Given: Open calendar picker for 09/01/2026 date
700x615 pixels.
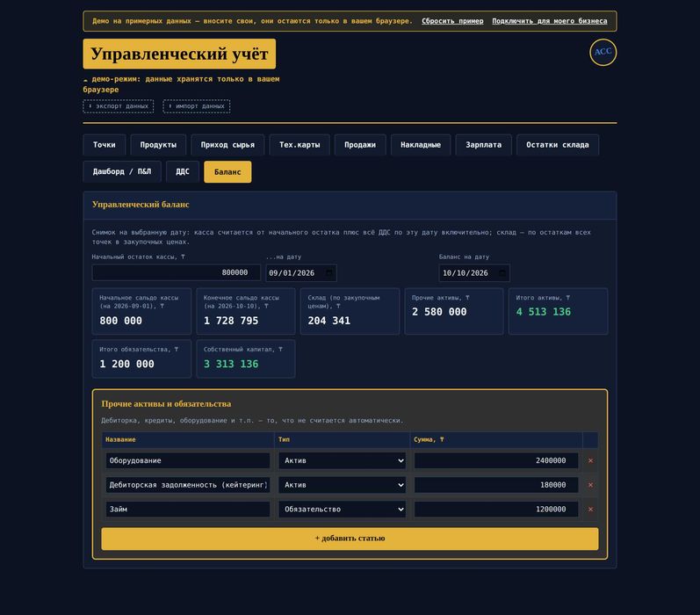Looking at the screenshot, I should pos(329,273).
